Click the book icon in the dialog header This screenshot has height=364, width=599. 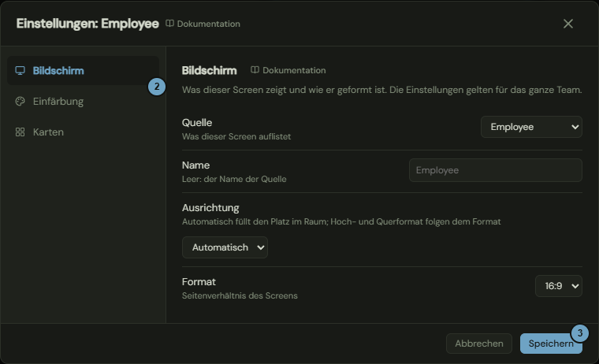[169, 24]
